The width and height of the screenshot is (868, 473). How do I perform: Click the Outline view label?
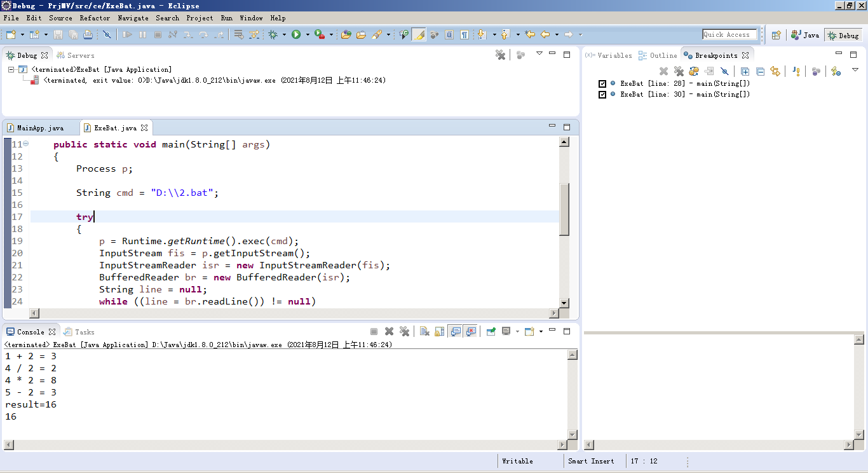click(663, 55)
